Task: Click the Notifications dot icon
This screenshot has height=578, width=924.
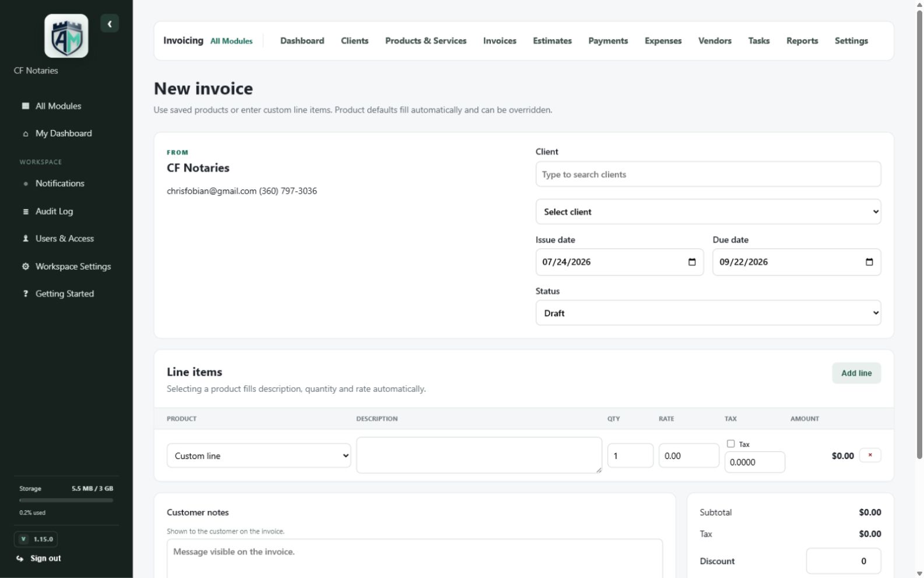Action: [x=26, y=184]
